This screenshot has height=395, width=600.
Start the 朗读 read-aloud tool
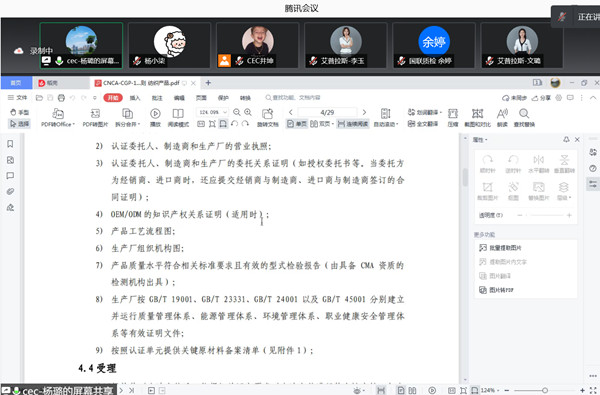click(x=502, y=118)
